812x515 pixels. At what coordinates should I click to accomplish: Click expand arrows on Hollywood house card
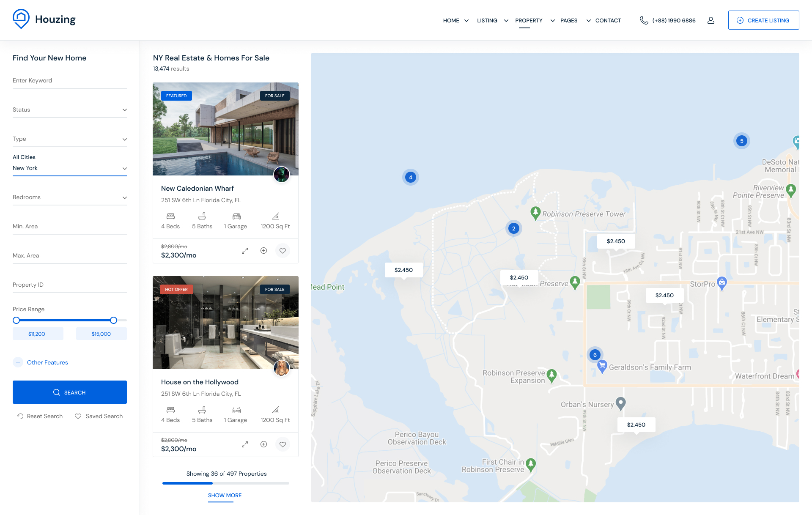point(245,444)
